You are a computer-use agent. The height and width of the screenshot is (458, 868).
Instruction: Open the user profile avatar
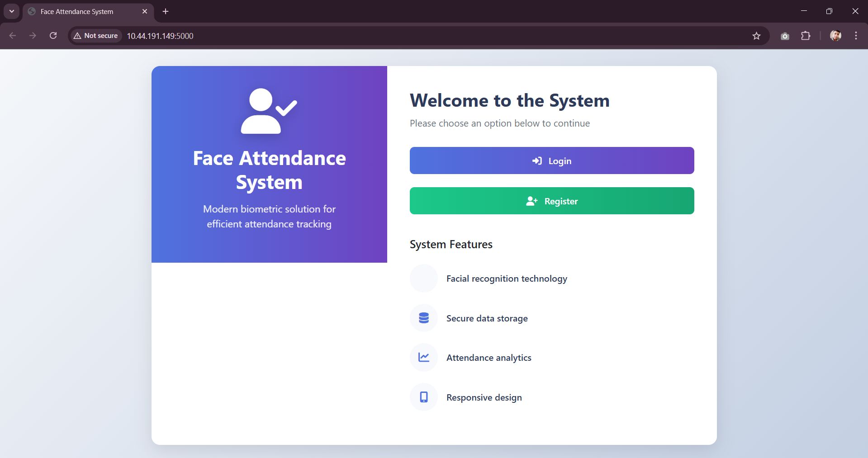(835, 36)
